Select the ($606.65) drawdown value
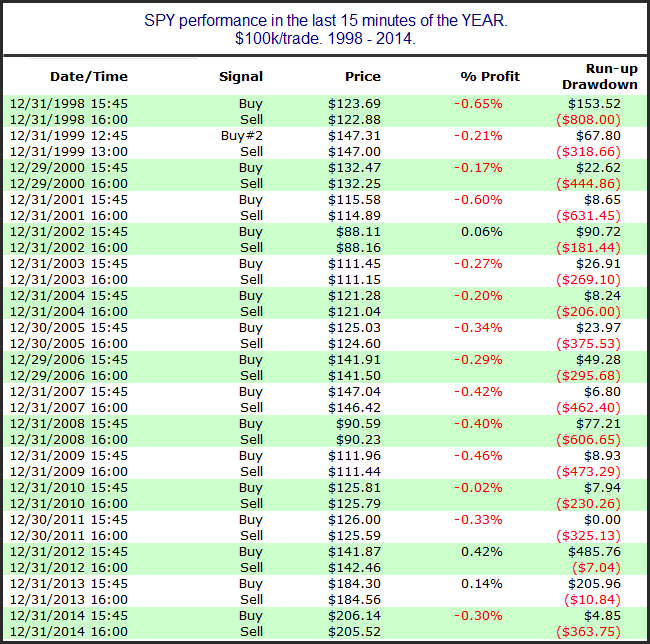The image size is (650, 644). (x=588, y=440)
